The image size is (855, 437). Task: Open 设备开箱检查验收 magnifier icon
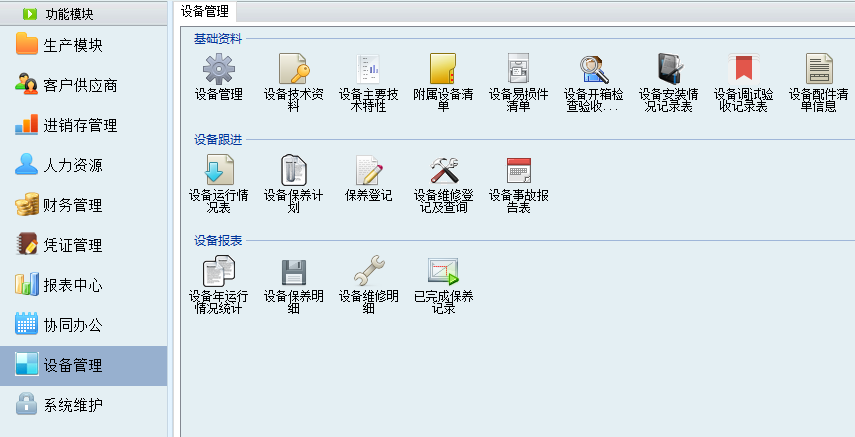pos(594,69)
